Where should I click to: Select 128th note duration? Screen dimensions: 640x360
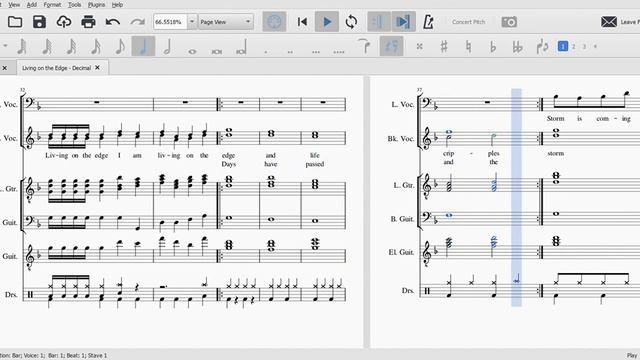(22, 47)
